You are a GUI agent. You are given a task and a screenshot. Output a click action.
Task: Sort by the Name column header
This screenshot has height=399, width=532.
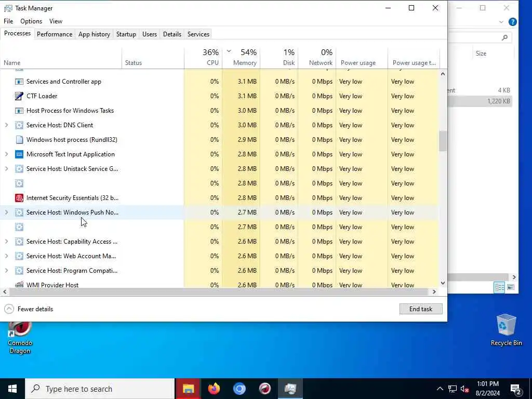click(x=61, y=58)
